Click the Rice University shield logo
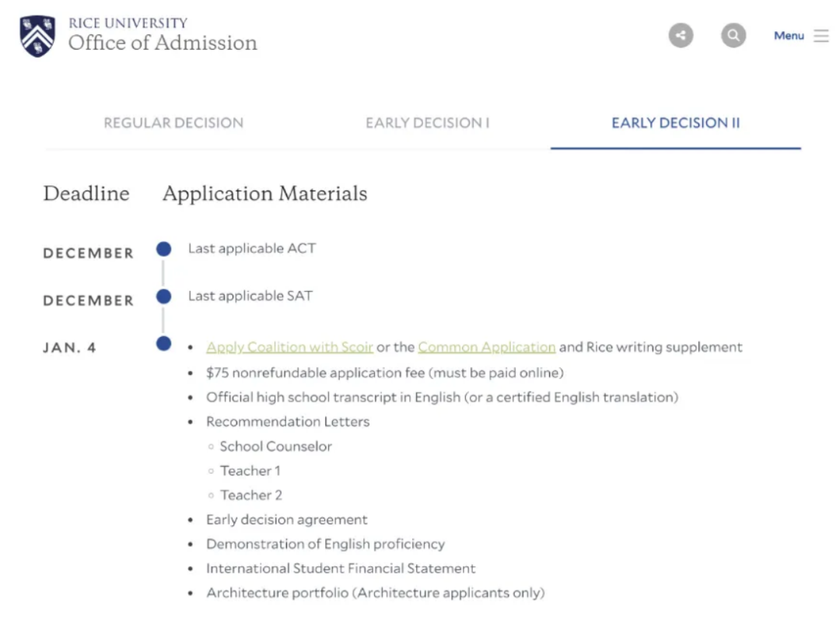Viewport: 840px width, 620px height. pos(37,36)
